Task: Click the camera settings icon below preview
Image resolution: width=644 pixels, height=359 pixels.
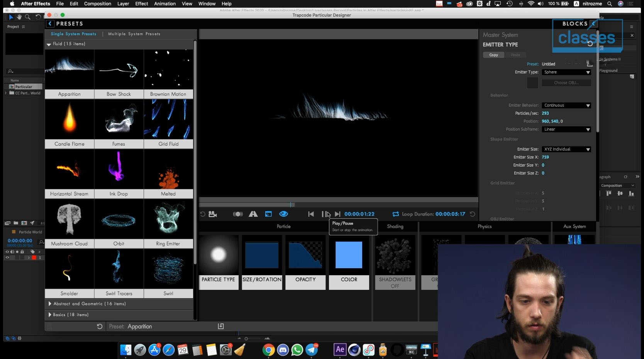Action: [213, 214]
